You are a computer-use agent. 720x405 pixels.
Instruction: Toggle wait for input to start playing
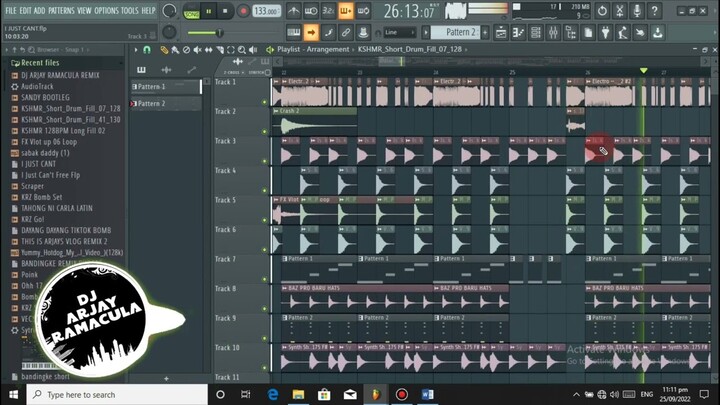point(311,11)
